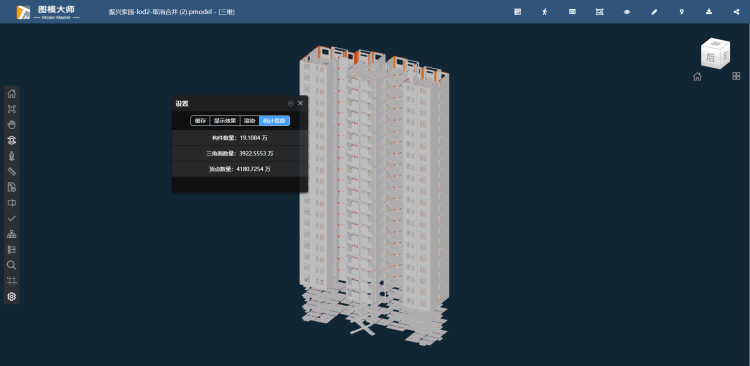
Task: Select the pan hand tool in left sidebar
Action: pyautogui.click(x=11, y=124)
